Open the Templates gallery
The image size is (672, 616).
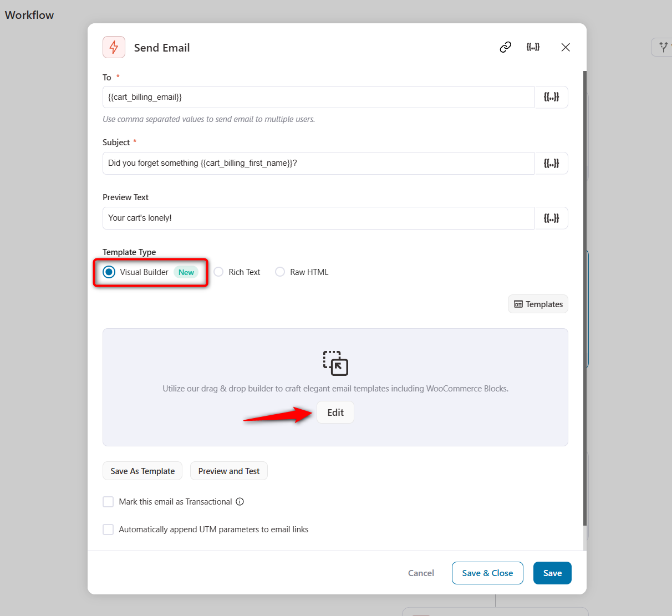537,304
